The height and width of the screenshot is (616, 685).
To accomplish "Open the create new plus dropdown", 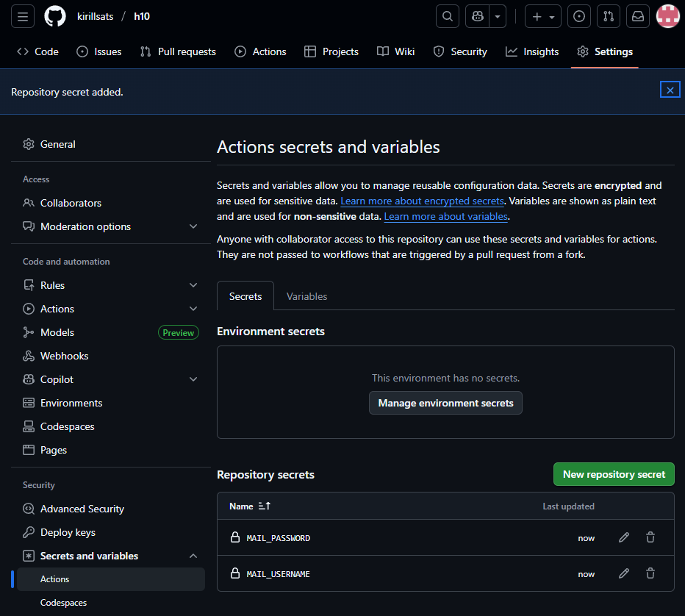I will tap(543, 16).
